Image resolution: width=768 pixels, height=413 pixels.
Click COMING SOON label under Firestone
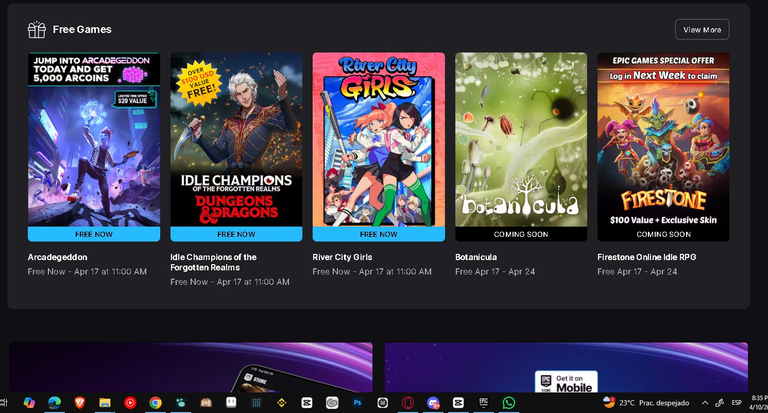[663, 234]
